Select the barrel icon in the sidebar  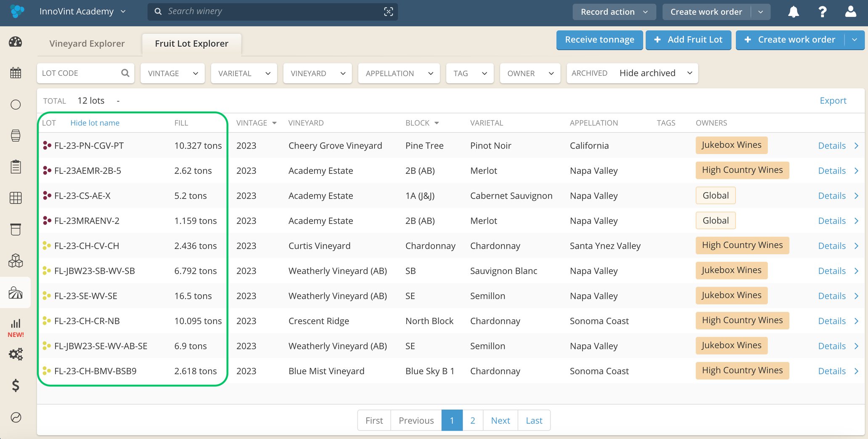point(16,136)
